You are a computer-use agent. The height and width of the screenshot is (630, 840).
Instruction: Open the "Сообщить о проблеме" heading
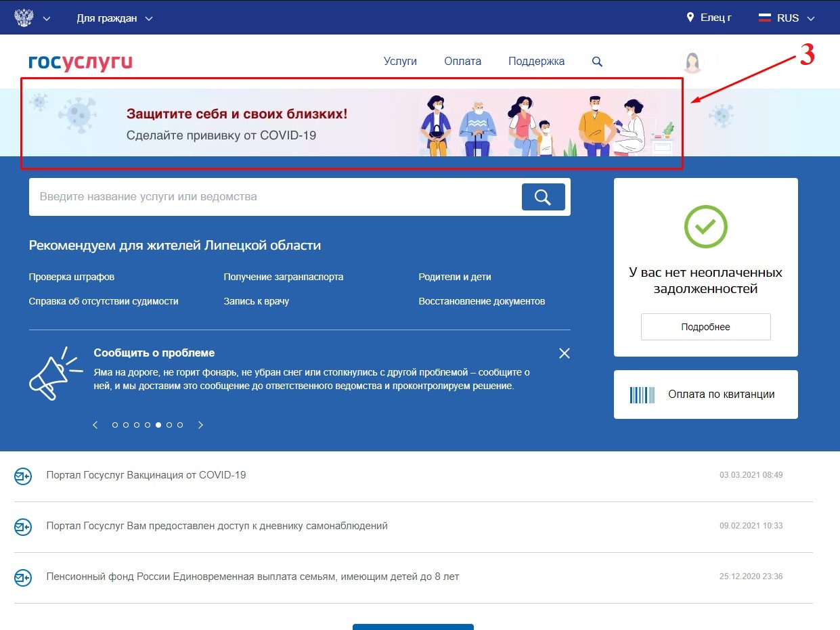(154, 353)
